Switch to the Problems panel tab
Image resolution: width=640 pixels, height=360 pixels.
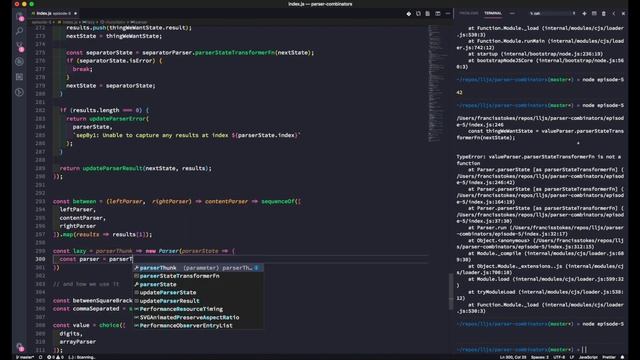[x=469, y=13]
